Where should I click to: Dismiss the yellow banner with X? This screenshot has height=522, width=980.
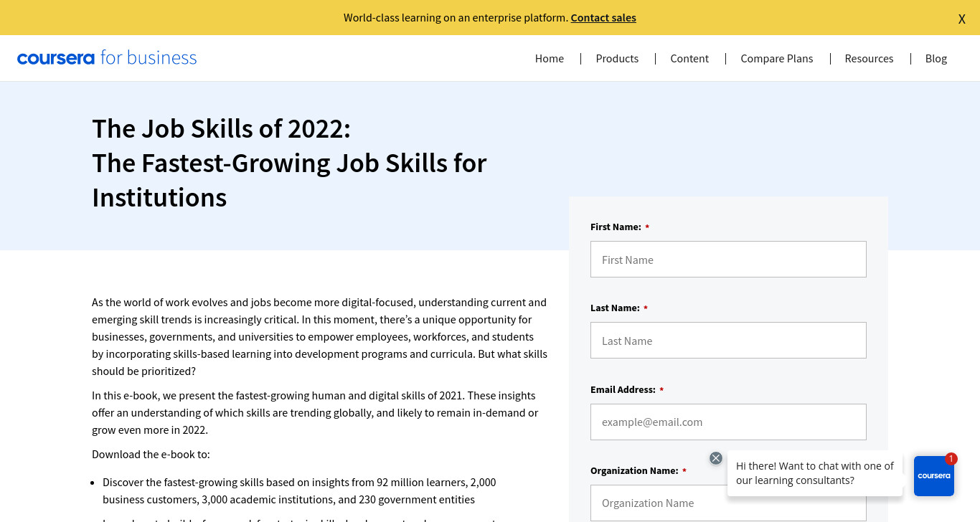tap(961, 19)
